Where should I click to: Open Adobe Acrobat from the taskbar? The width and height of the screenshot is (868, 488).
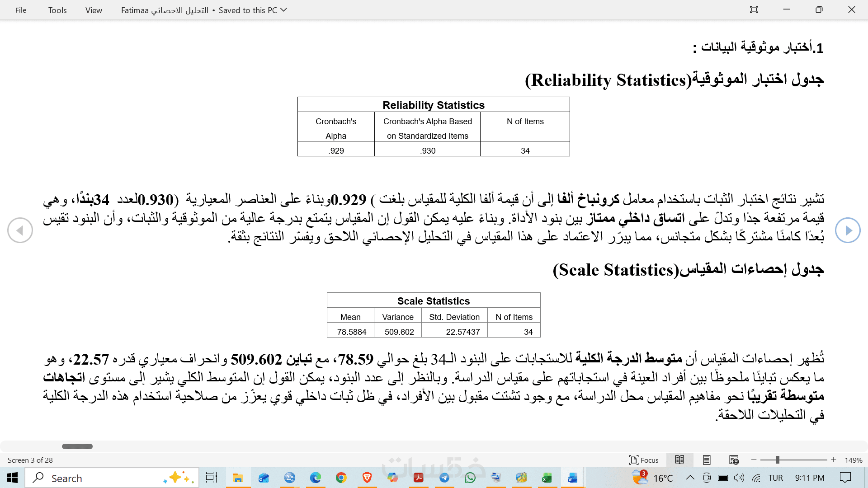point(419,478)
